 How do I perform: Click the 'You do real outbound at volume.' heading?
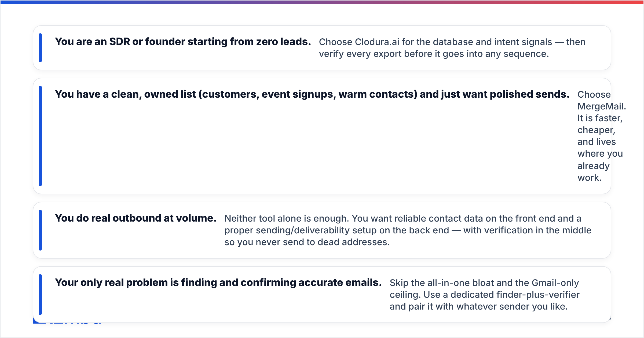tap(136, 218)
